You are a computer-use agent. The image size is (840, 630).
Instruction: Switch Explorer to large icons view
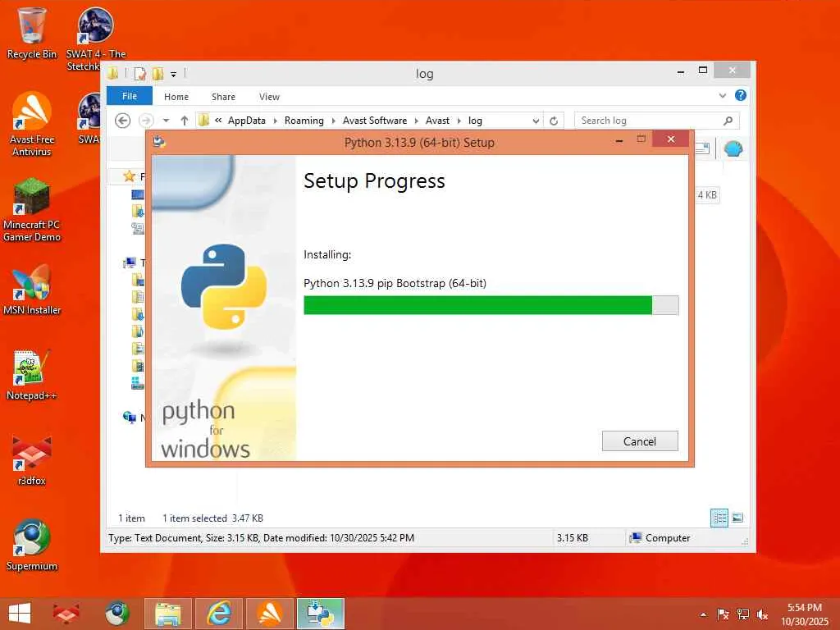point(737,518)
